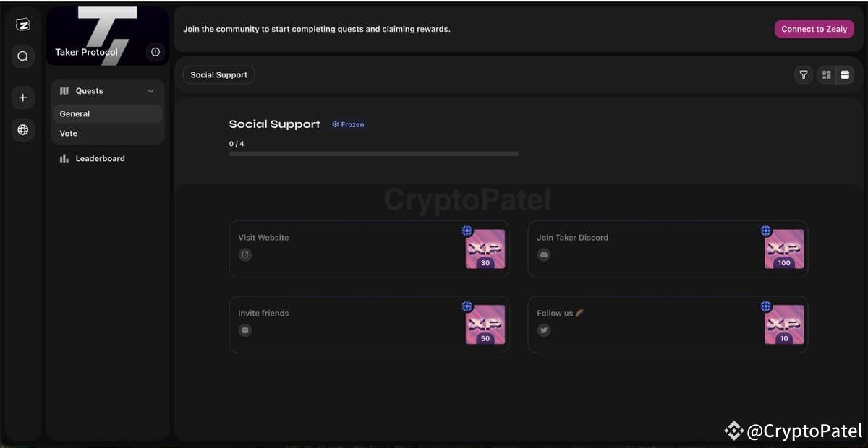This screenshot has width=868, height=448.
Task: Click the Twitter icon under Follow us
Action: click(544, 330)
